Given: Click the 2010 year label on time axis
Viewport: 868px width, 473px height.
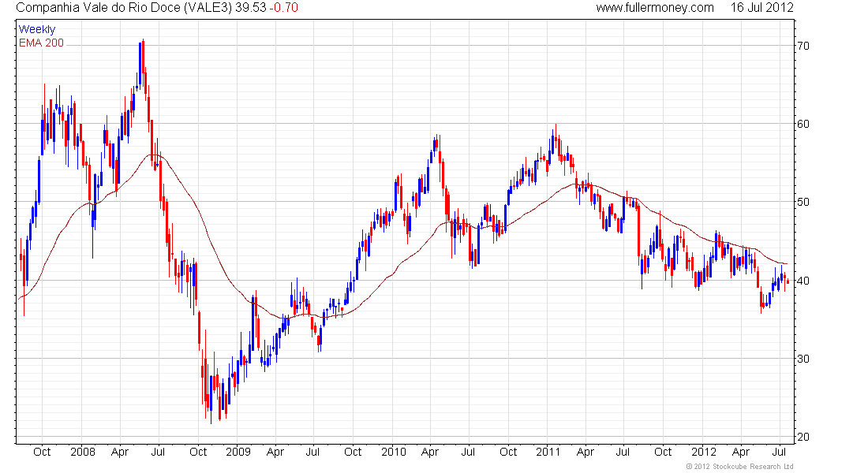Looking at the screenshot, I should tap(394, 452).
